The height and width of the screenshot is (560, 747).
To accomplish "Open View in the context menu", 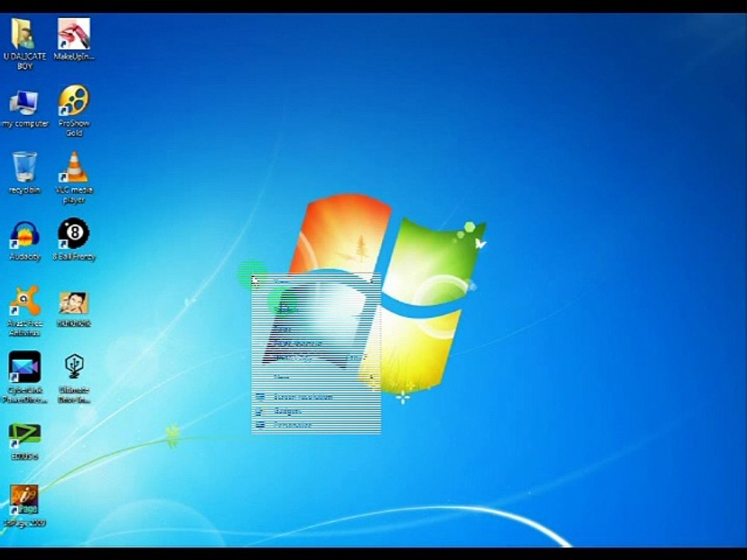I will [317, 281].
